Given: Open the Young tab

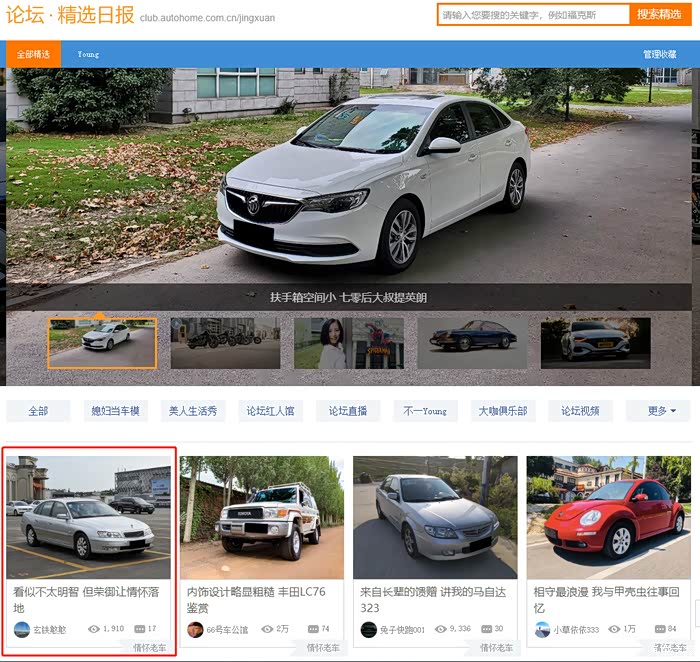Looking at the screenshot, I should click(x=88, y=54).
